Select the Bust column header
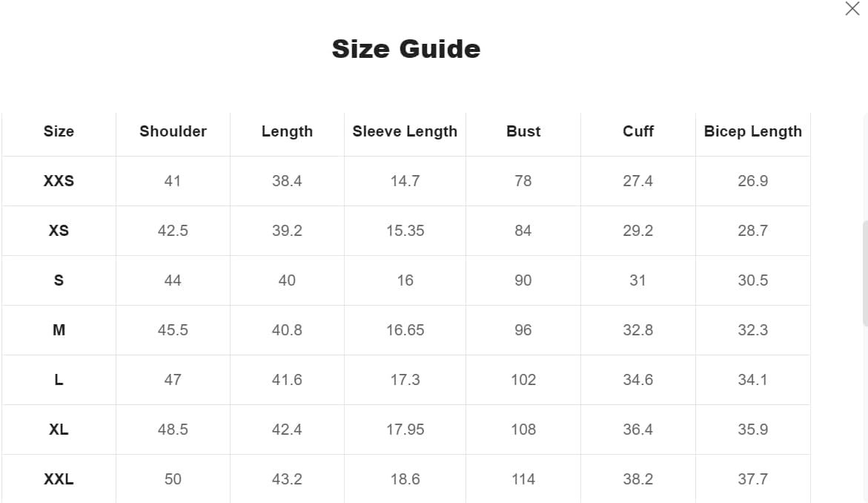 [x=523, y=131]
